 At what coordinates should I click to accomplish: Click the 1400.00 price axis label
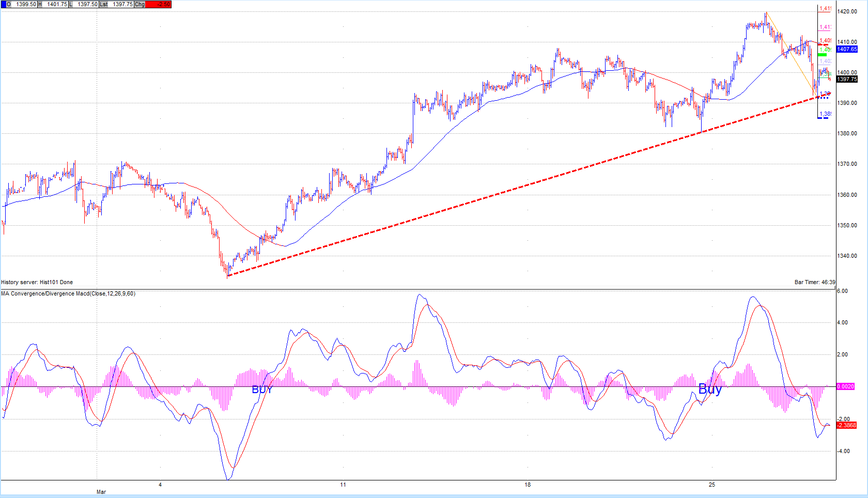pos(847,72)
